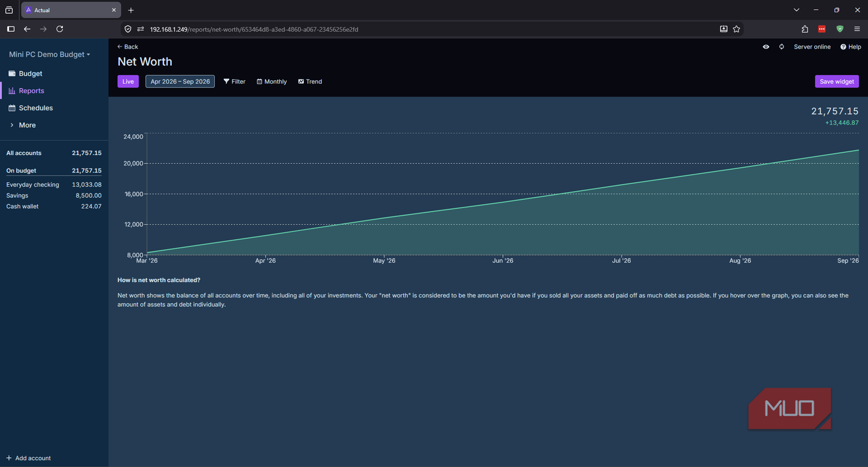
Task: Open the Everyday checking account
Action: 54,185
